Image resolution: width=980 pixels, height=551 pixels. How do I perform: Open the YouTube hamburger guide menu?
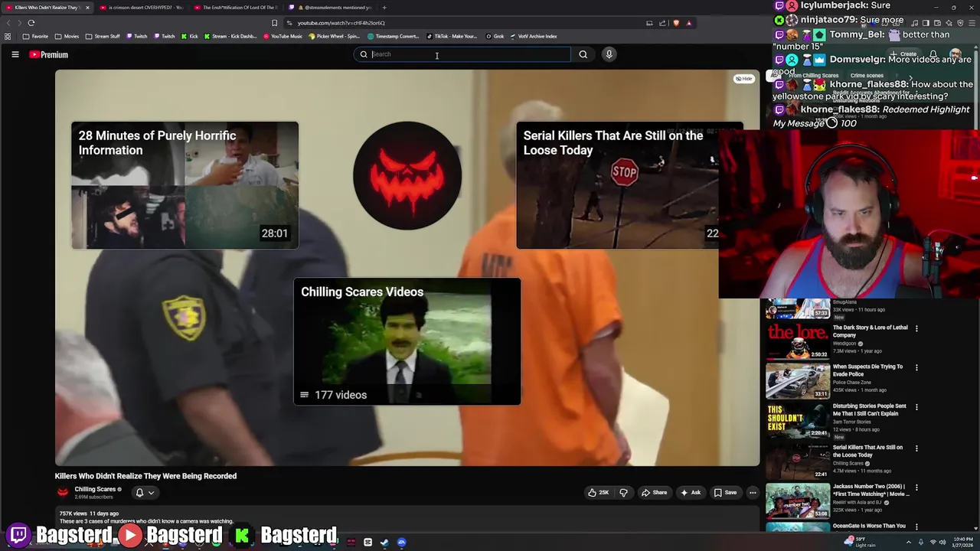tap(15, 54)
